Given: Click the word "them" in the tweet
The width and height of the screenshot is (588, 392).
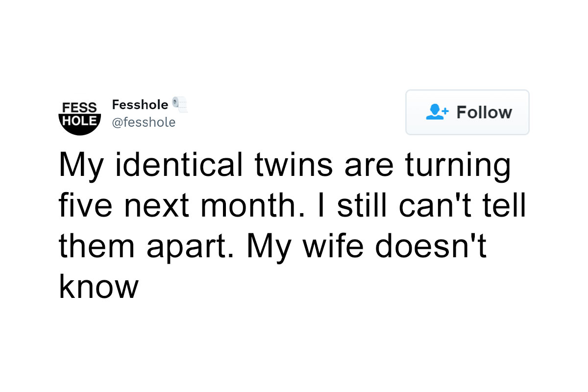Looking at the screenshot, I should coord(98,246).
